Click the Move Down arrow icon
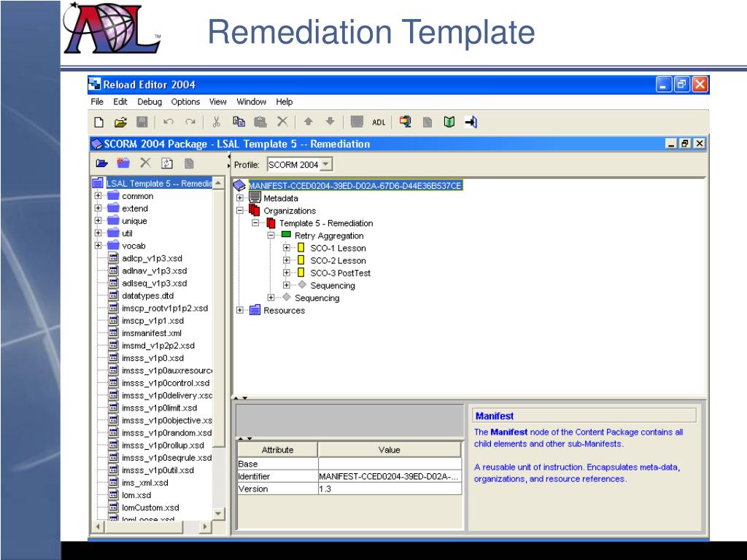747x560 pixels. 330,122
